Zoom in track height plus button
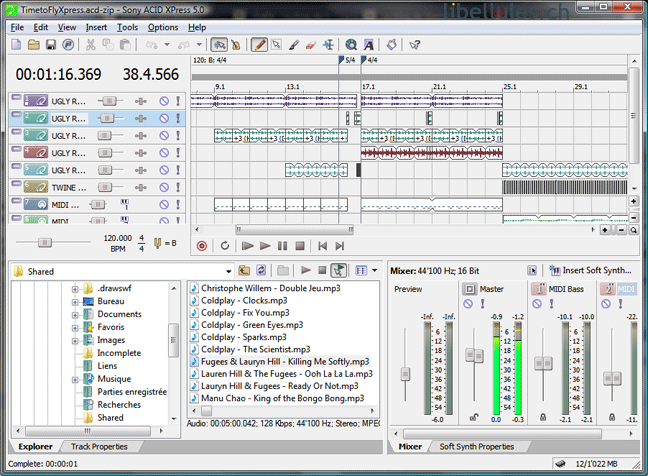This screenshot has height=476, width=648. pyautogui.click(x=633, y=202)
